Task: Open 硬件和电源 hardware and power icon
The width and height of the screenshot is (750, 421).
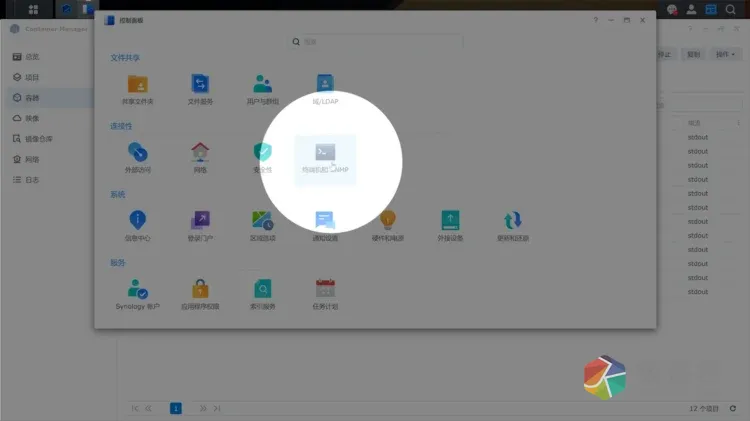Action: 388,224
